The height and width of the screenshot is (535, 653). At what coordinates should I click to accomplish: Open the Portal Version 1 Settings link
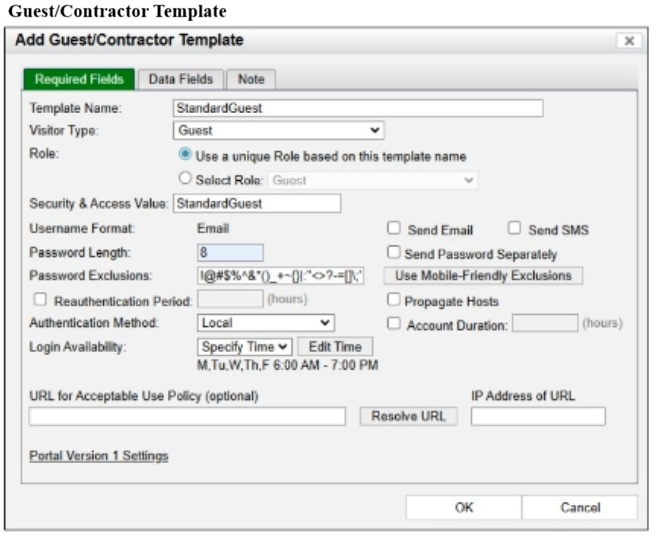point(99,456)
